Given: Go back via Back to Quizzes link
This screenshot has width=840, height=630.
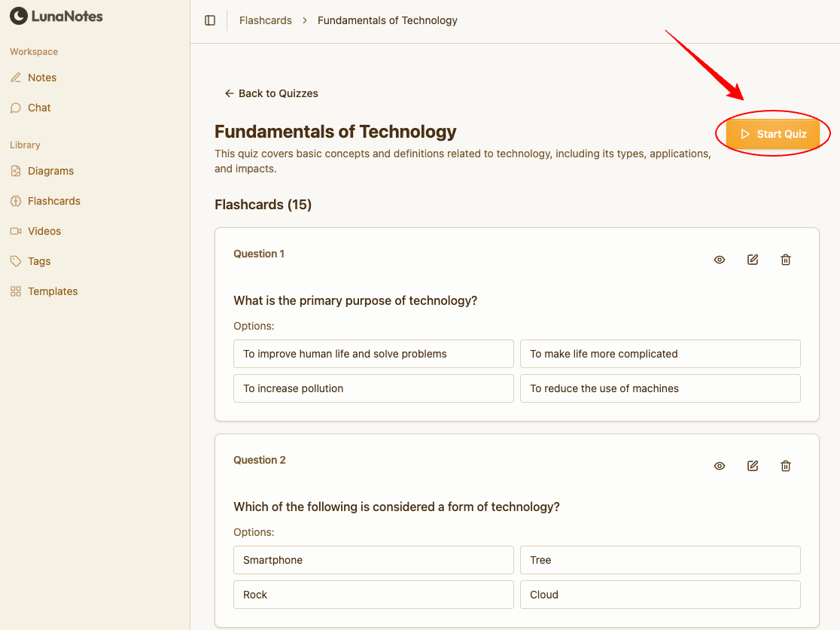Looking at the screenshot, I should pyautogui.click(x=271, y=93).
